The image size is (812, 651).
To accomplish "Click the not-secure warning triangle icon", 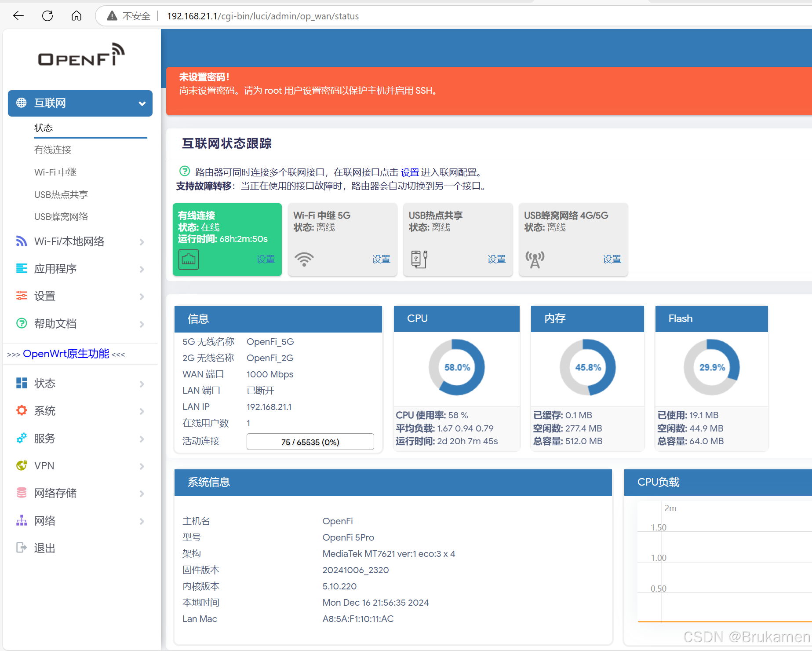I will click(112, 16).
